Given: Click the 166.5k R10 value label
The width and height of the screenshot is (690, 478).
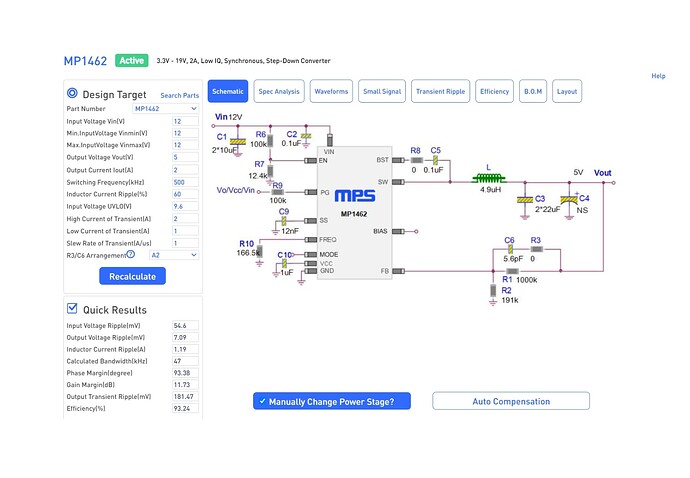Looking at the screenshot, I should [248, 253].
